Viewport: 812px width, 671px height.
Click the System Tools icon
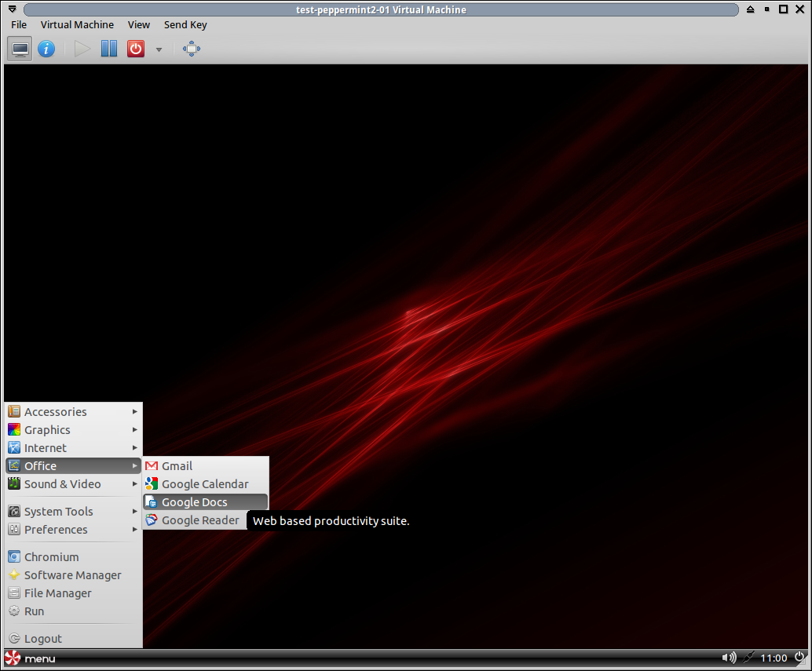click(14, 512)
